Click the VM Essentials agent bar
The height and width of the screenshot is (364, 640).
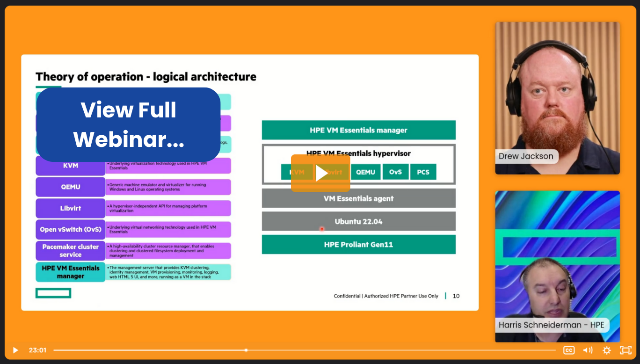click(358, 198)
